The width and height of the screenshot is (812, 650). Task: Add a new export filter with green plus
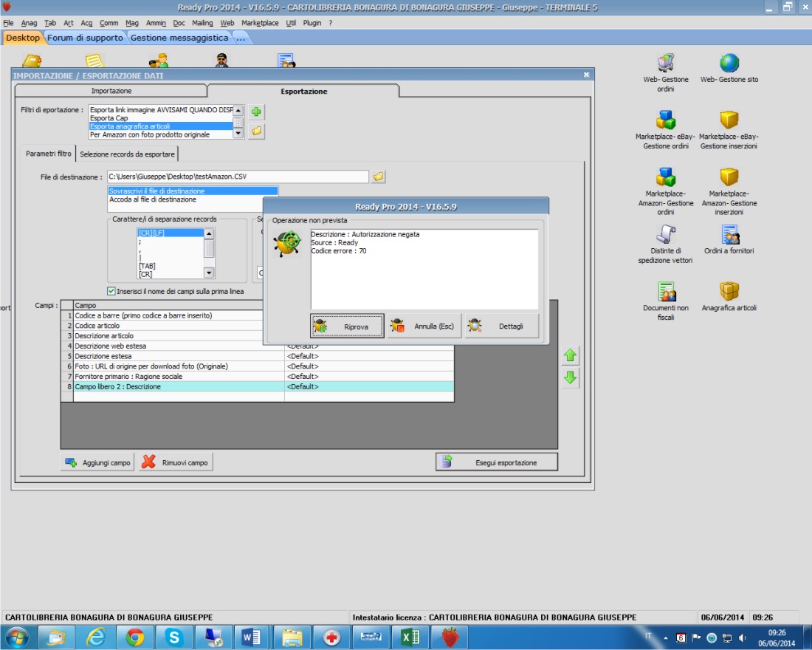pyautogui.click(x=256, y=112)
